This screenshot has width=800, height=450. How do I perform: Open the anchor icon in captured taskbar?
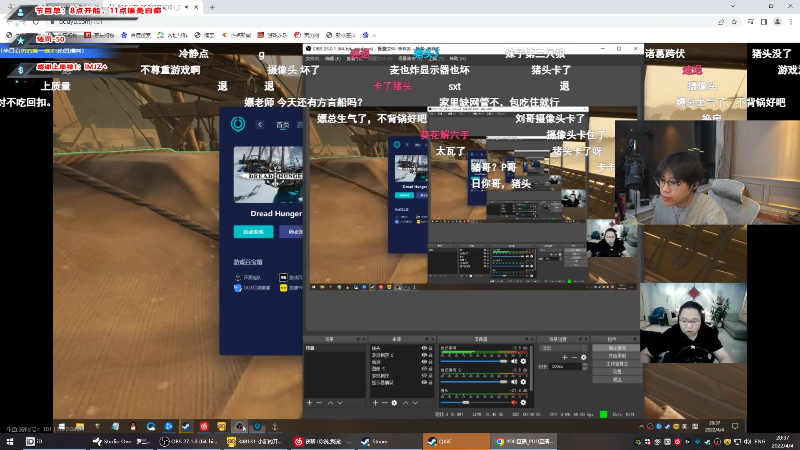pos(274,427)
